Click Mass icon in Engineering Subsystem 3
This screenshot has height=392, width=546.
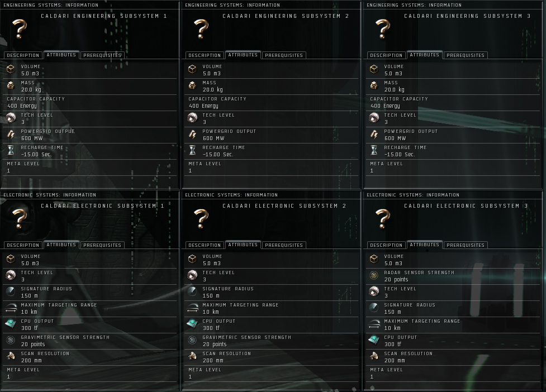pyautogui.click(x=374, y=85)
